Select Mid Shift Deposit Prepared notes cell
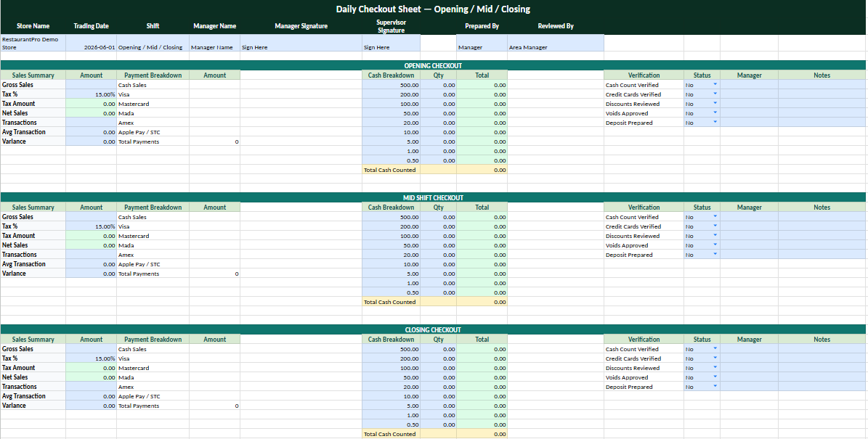This screenshot has width=868, height=439. tap(822, 255)
